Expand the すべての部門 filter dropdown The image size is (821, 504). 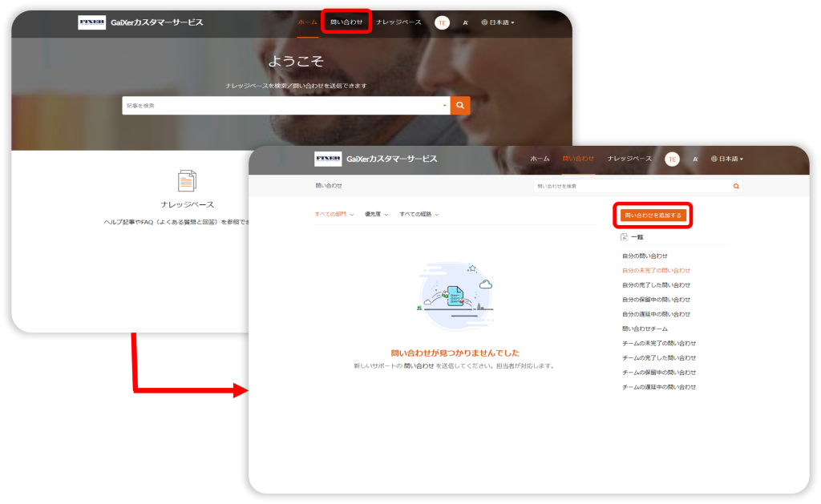(334, 214)
